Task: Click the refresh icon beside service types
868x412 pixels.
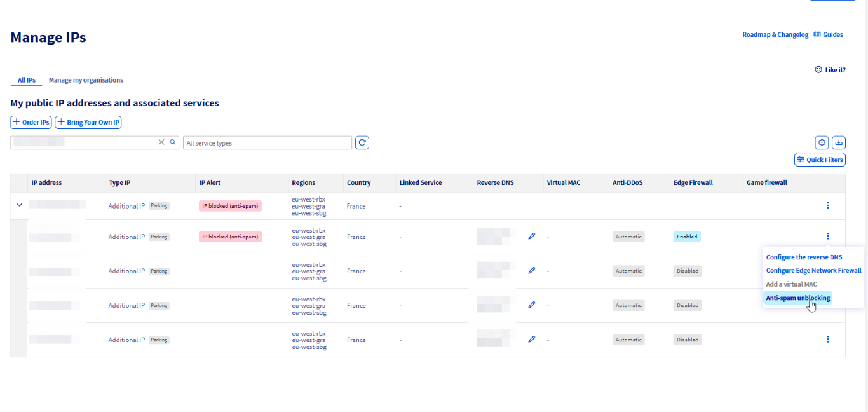Action: pos(362,143)
